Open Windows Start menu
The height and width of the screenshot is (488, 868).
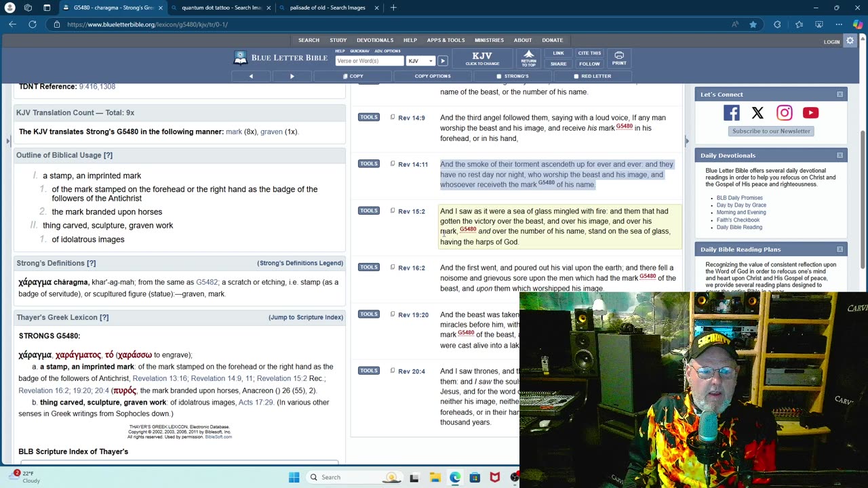[294, 477]
